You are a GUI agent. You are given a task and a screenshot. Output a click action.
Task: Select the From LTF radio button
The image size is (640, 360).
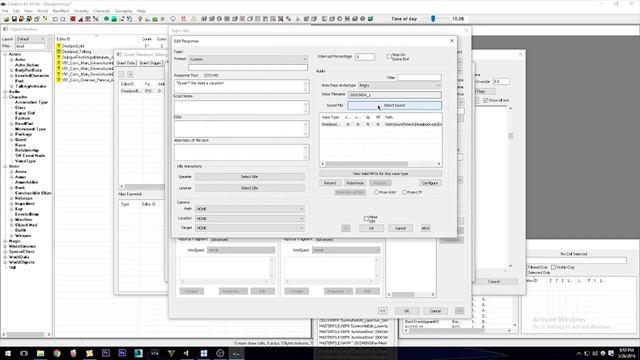click(404, 192)
